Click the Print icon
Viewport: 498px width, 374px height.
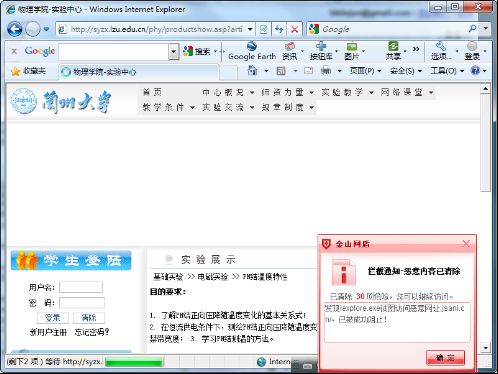click(x=326, y=71)
